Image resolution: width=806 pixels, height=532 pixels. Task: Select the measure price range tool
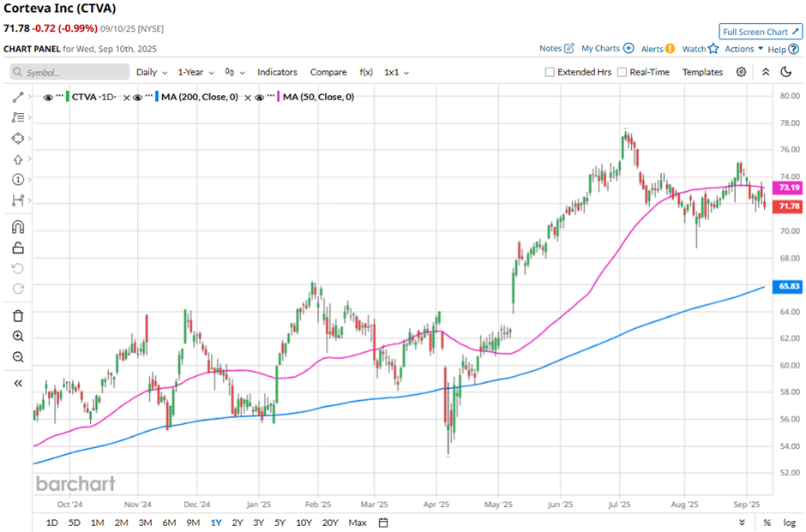point(17,200)
